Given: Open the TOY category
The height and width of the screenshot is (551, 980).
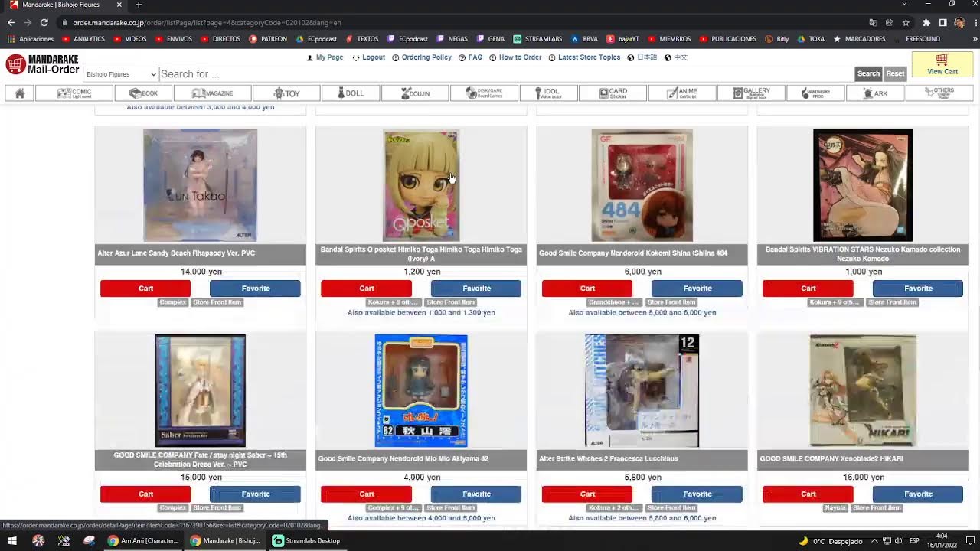Looking at the screenshot, I should point(287,93).
